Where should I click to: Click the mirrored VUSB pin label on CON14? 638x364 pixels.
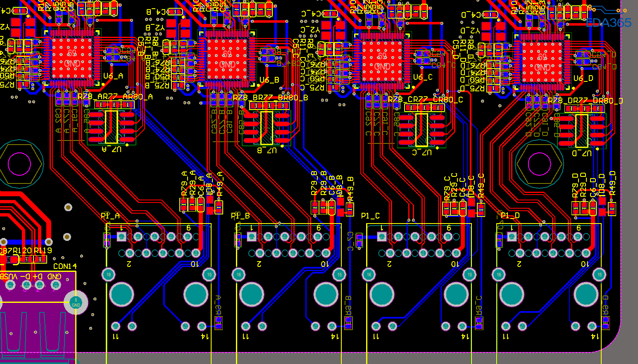coord(8,276)
